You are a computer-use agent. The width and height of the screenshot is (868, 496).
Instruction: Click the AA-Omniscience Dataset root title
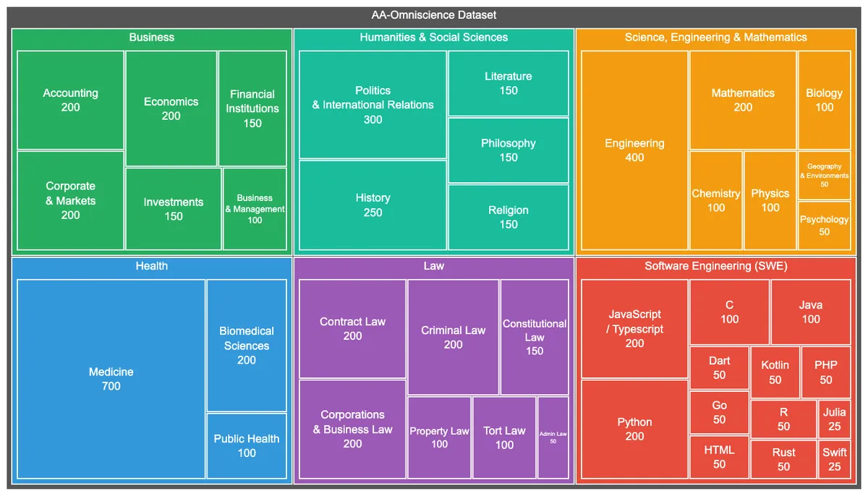(x=433, y=15)
